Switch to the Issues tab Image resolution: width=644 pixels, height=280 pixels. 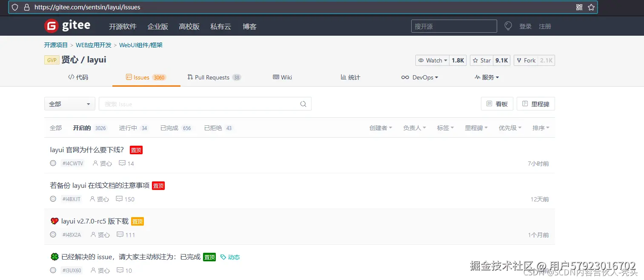[x=146, y=77]
